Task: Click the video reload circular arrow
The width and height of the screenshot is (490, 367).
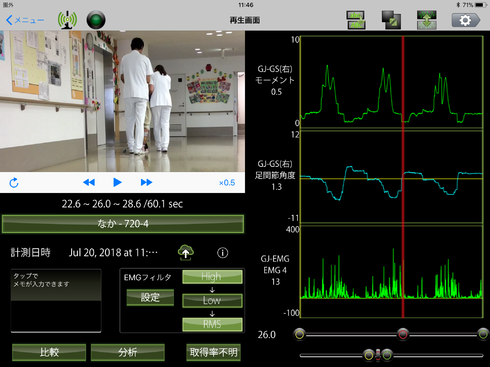Action: click(14, 182)
